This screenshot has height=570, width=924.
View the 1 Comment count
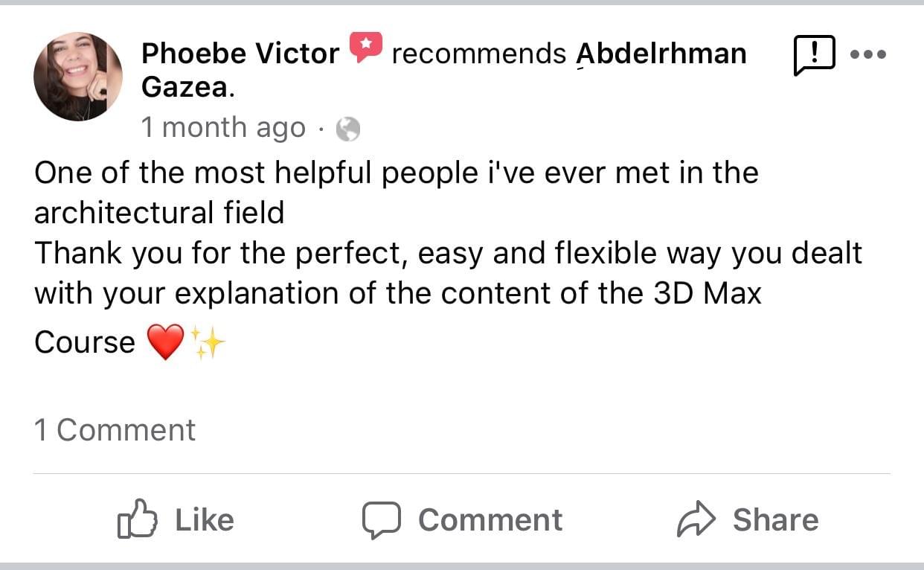[115, 430]
